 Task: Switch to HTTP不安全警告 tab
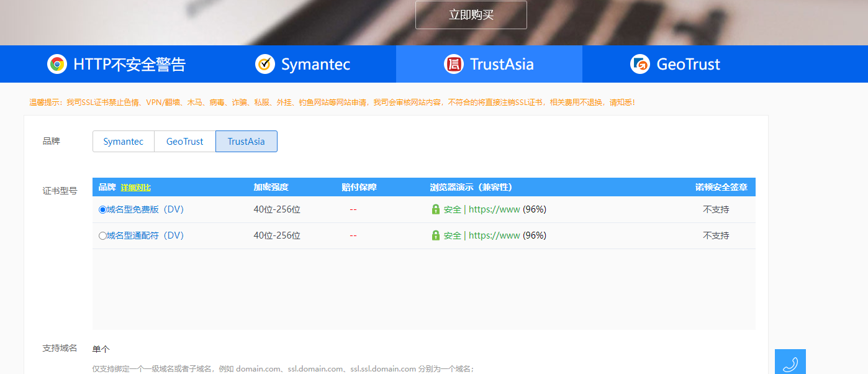tap(117, 64)
